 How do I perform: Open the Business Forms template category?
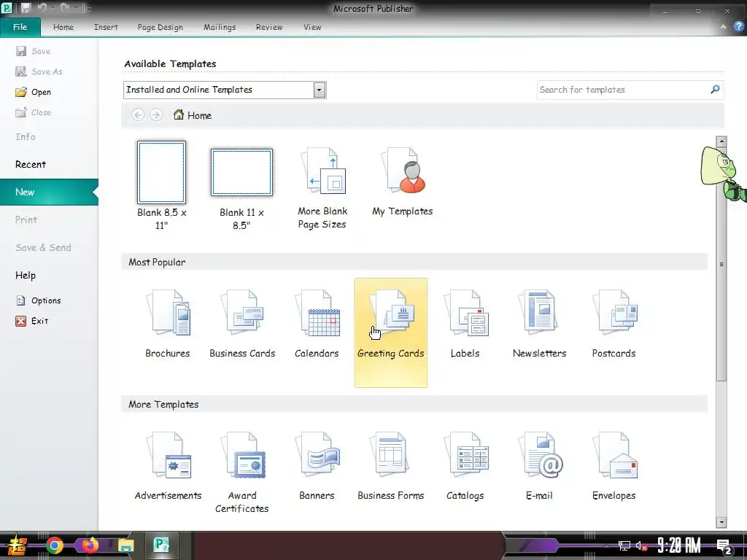coord(391,466)
